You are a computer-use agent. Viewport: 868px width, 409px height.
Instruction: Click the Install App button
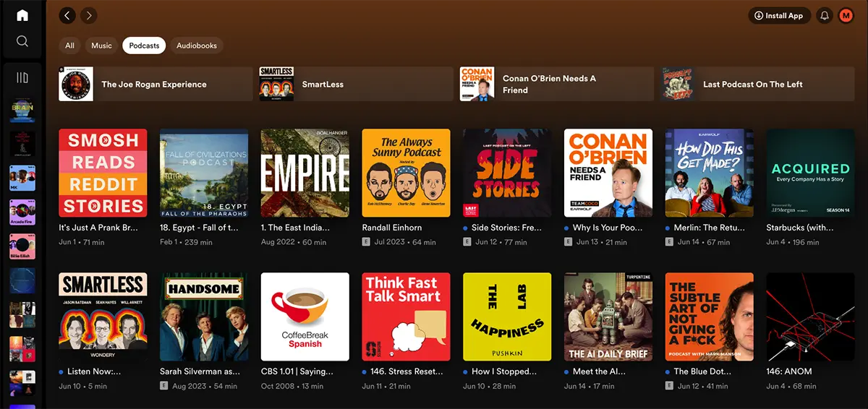[778, 15]
